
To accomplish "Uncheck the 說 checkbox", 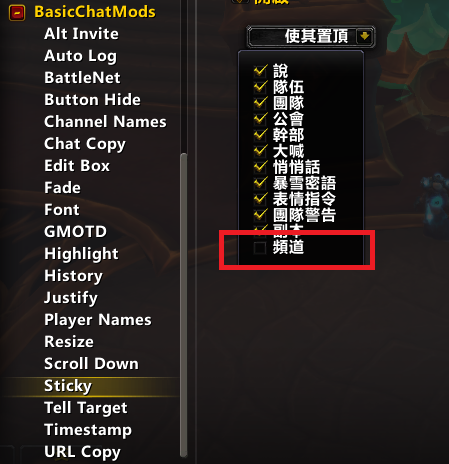I will [260, 71].
